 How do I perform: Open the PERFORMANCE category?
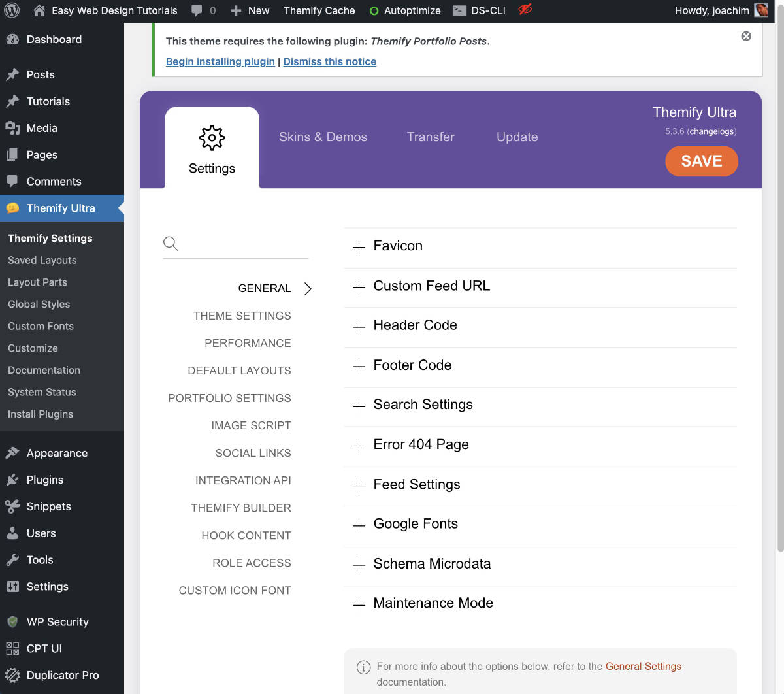pos(248,343)
